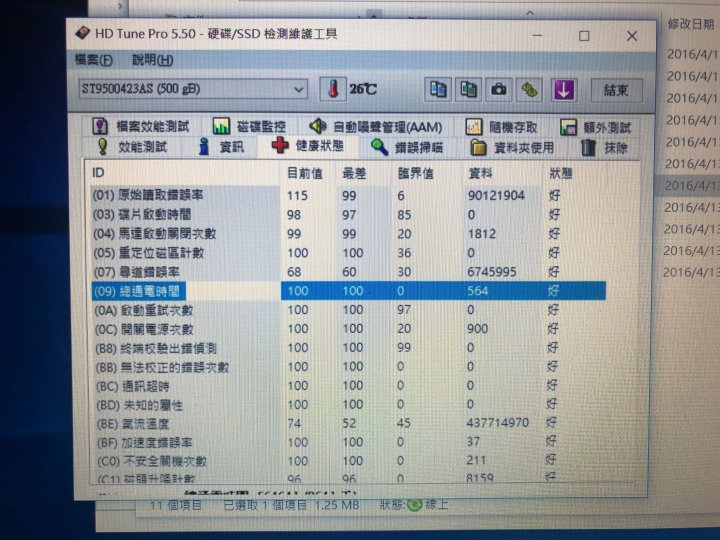Select the (01) 原始讀取錯誤率 row
Image resolution: width=720 pixels, height=540 pixels.
(348, 196)
